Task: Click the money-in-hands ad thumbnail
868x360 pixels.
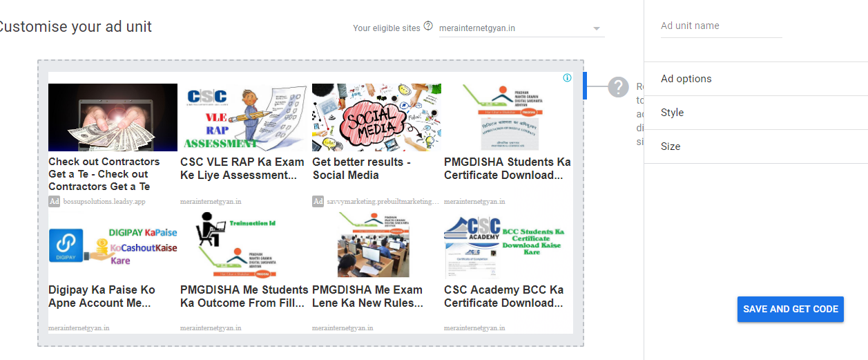Action: 113,117
